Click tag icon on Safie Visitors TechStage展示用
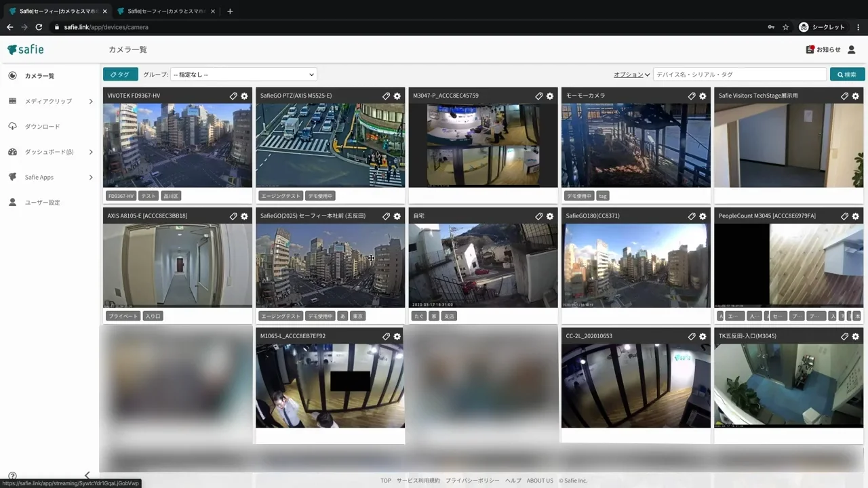868x488 pixels. tap(844, 96)
